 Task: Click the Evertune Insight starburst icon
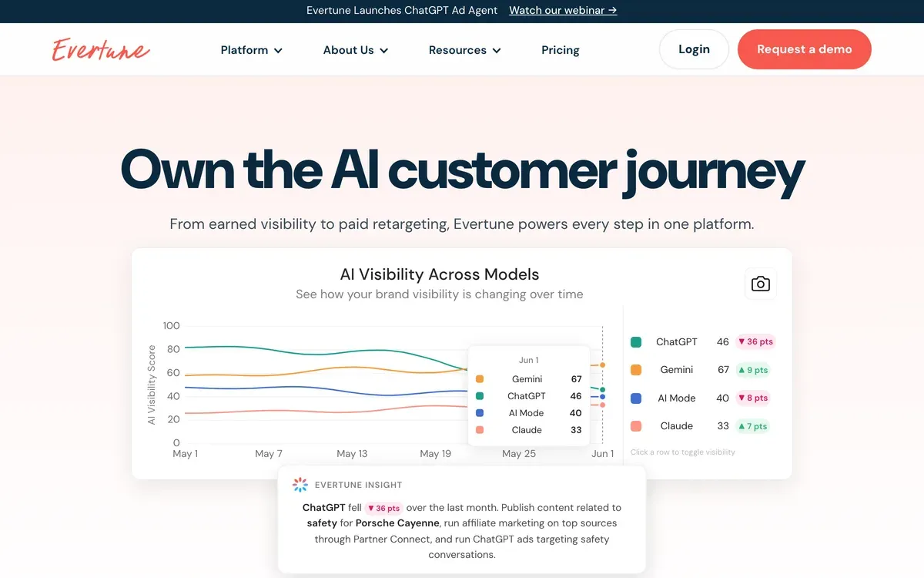[300, 485]
